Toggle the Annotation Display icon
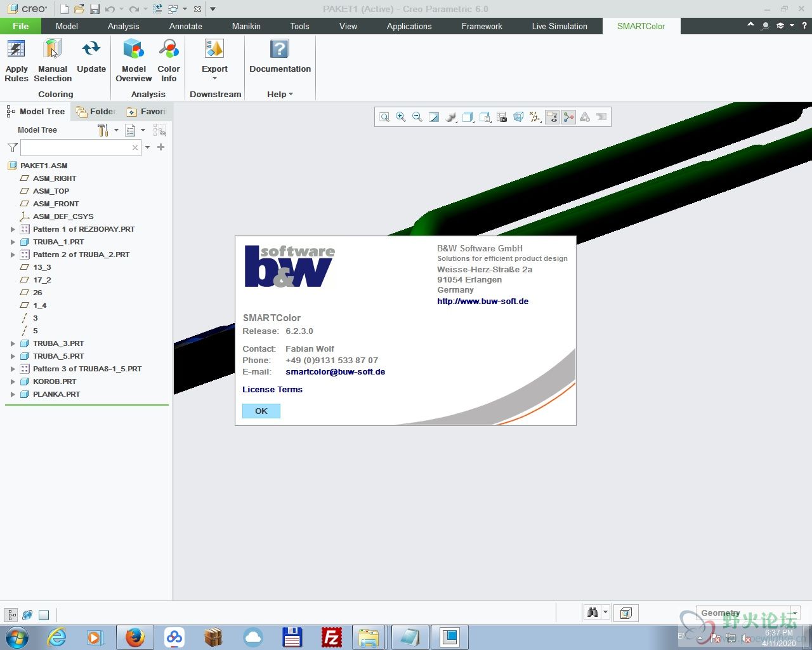This screenshot has height=650, width=812. (552, 117)
